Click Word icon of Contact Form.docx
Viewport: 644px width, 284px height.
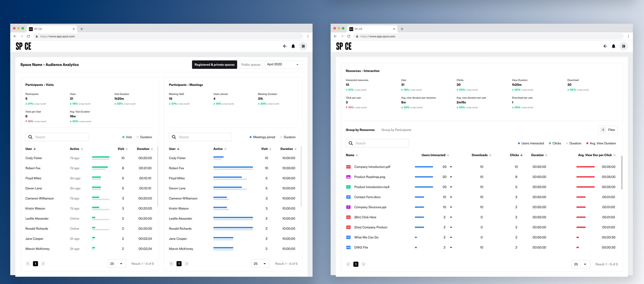pos(348,197)
